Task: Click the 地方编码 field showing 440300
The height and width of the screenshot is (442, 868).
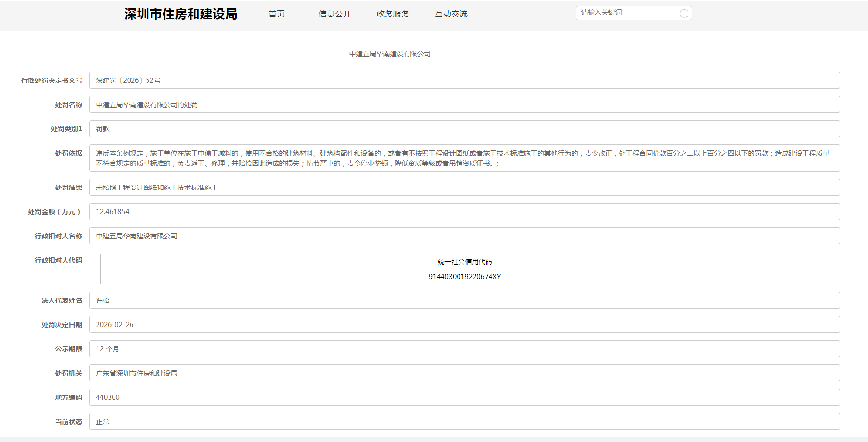Action: coord(464,397)
